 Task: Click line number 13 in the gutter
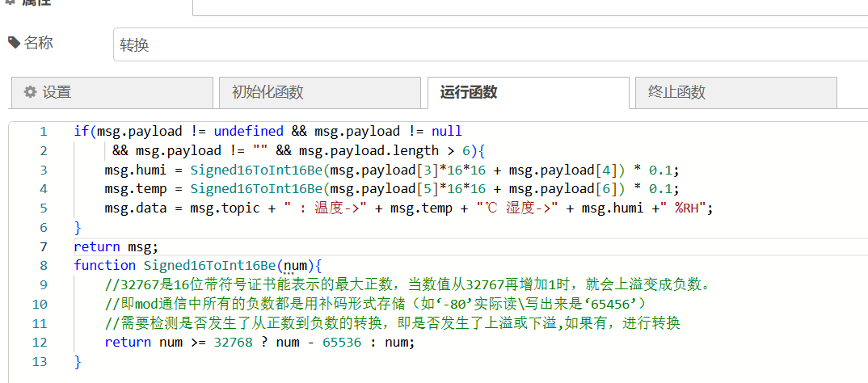(40, 361)
